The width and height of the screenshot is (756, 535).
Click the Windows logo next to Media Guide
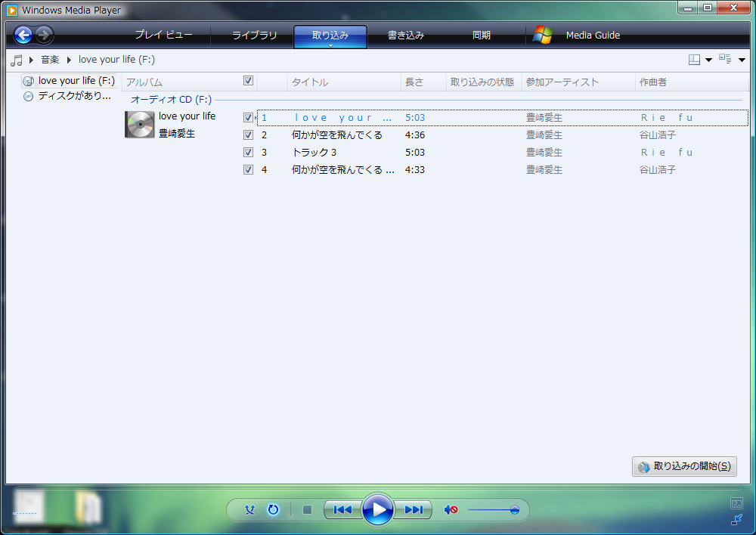point(543,35)
